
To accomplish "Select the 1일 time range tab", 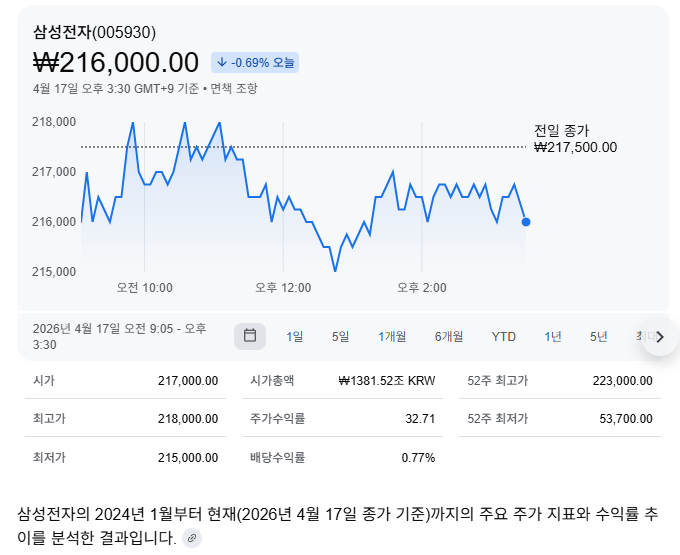I will tap(294, 336).
